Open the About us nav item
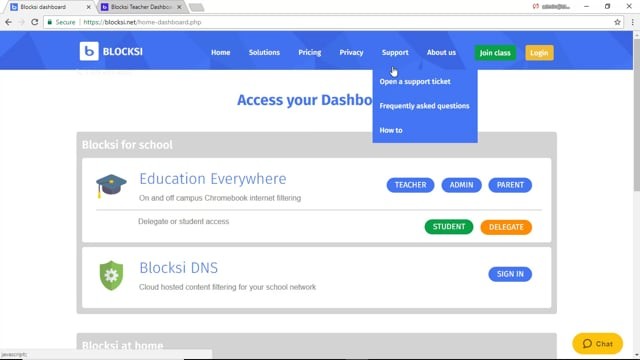This screenshot has width=640, height=360. (x=441, y=53)
